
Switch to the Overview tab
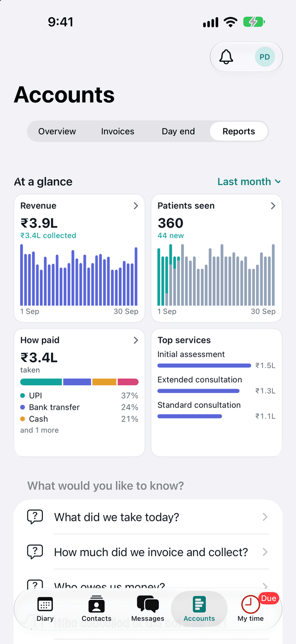57,131
